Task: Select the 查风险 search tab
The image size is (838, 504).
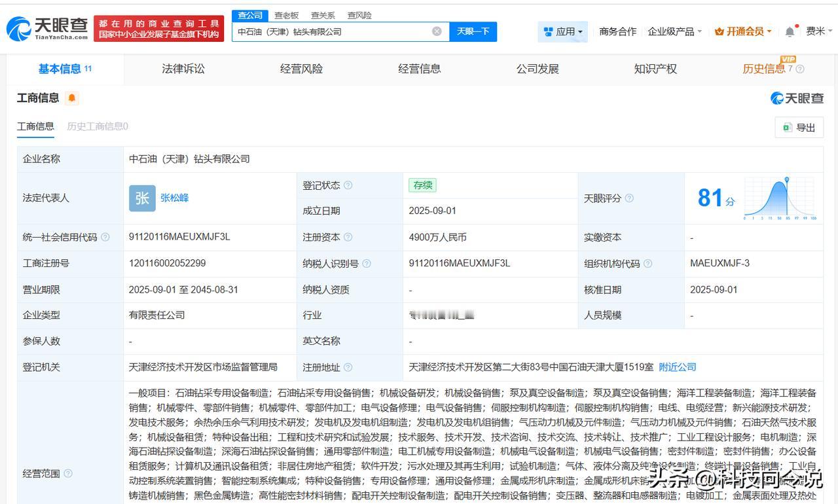Action: point(359,15)
